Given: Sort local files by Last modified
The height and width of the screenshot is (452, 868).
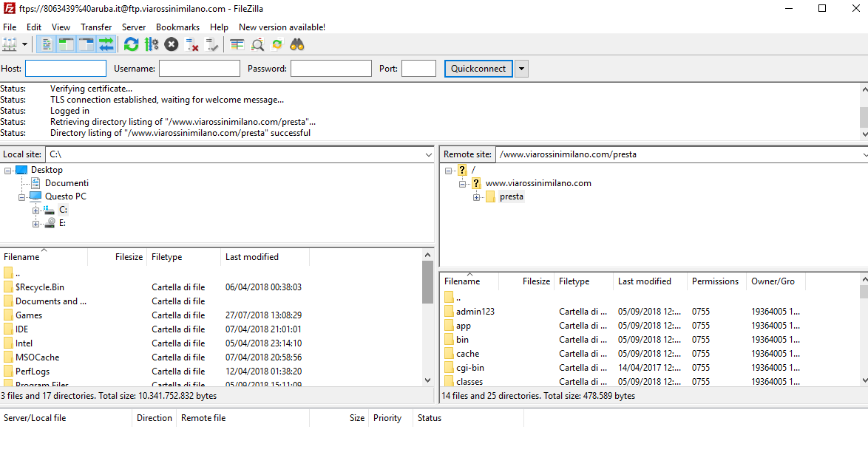Looking at the screenshot, I should tap(265, 257).
